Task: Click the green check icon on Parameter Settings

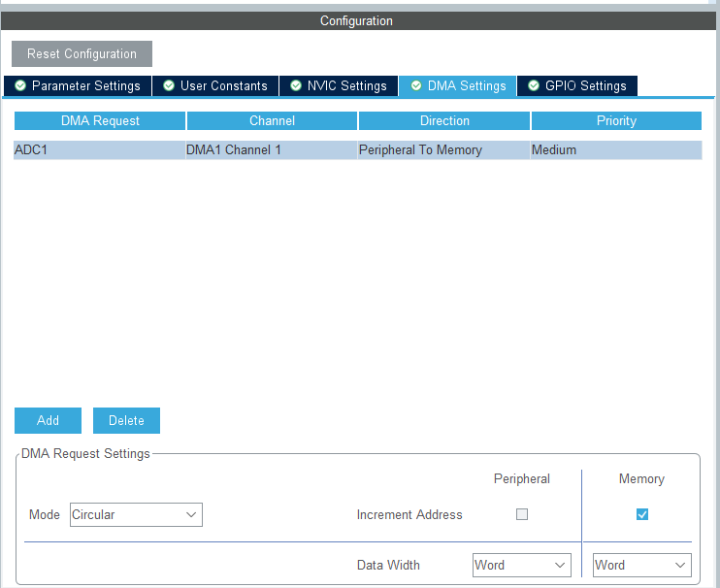Action: click(20, 85)
